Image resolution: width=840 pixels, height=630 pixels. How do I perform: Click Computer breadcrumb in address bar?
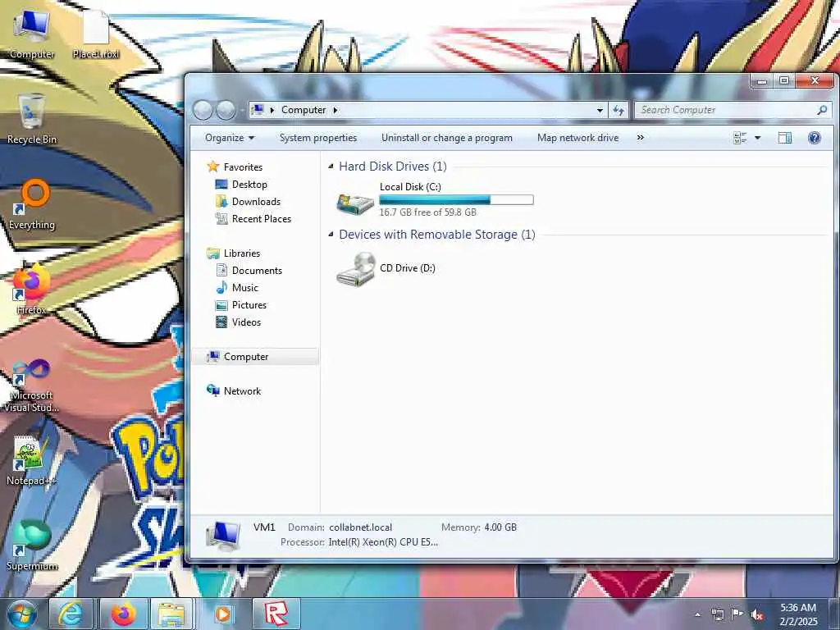pos(304,110)
